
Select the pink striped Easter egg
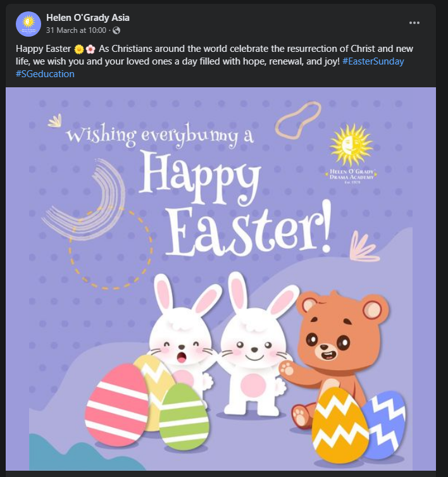click(117, 397)
